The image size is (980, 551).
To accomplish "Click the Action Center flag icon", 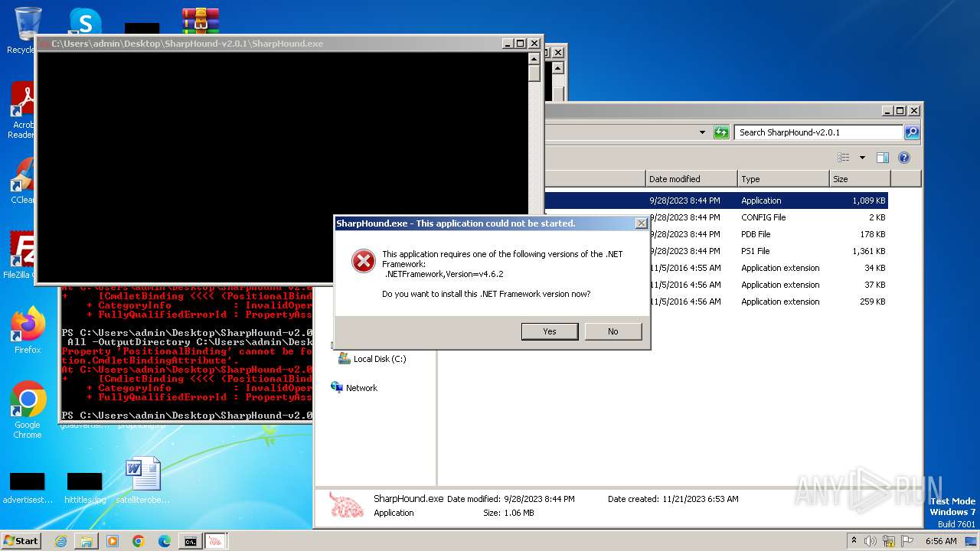I will coord(906,541).
